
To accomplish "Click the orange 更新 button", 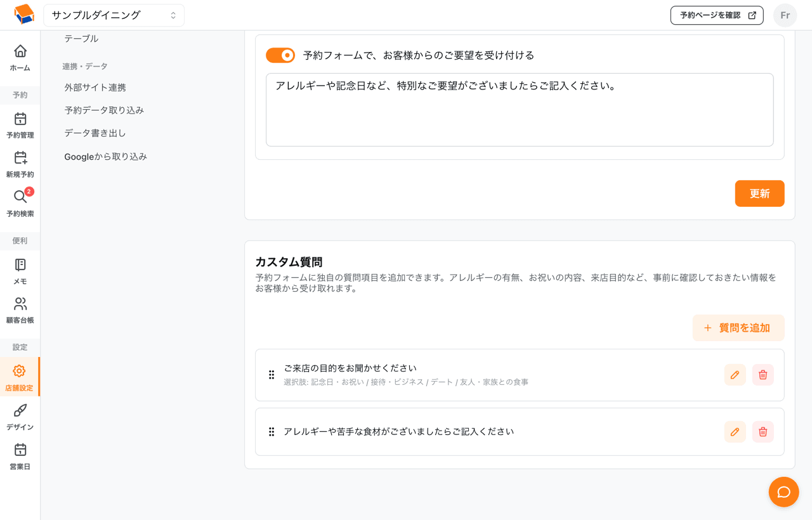I will [759, 193].
